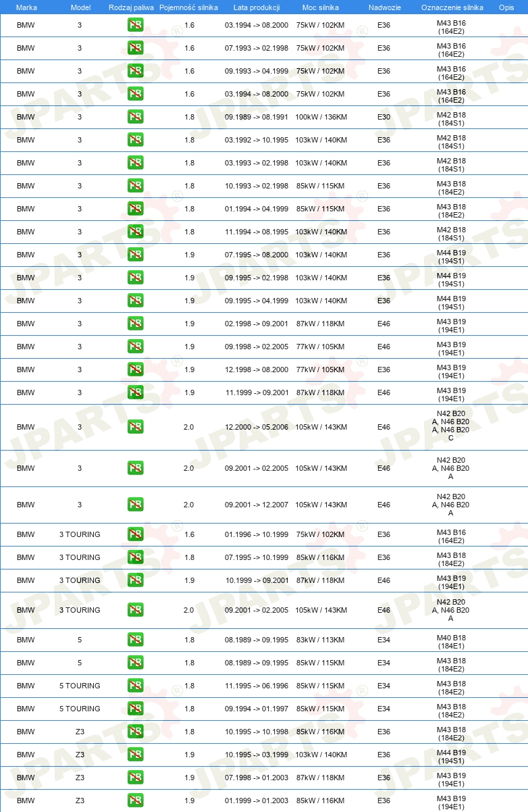
Task: Click engine code cell ending in B20 C
Action: [x=451, y=426]
